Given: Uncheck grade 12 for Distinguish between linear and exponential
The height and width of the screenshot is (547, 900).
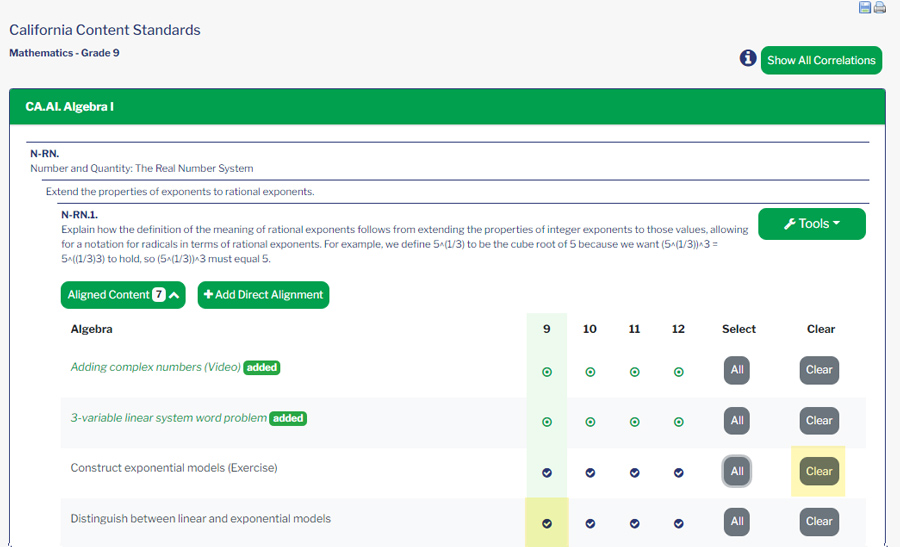Looking at the screenshot, I should (678, 523).
